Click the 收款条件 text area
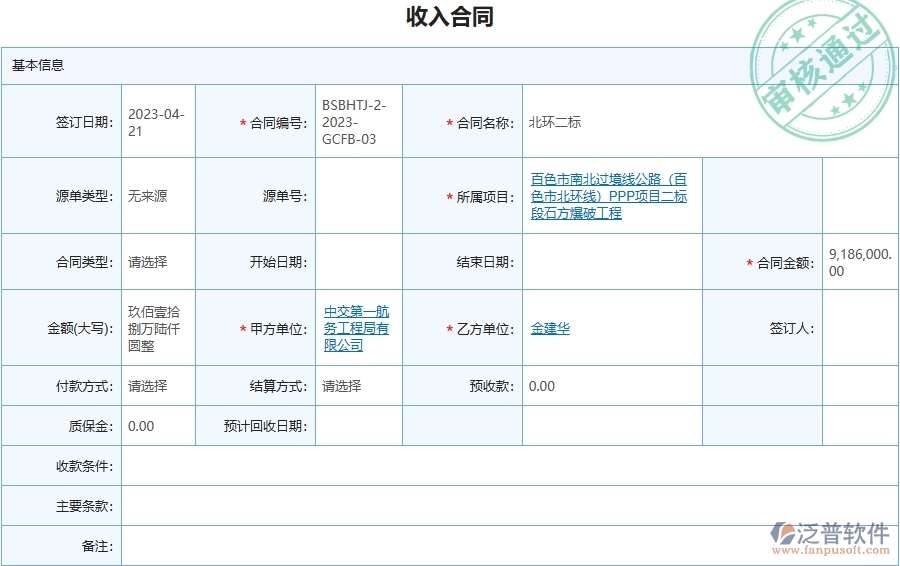This screenshot has width=900, height=566. point(510,466)
